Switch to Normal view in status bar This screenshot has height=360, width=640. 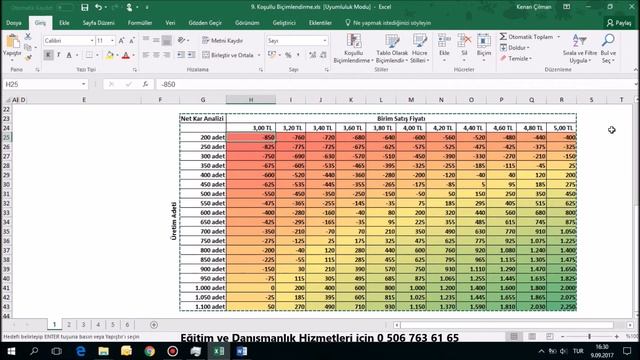click(x=514, y=336)
